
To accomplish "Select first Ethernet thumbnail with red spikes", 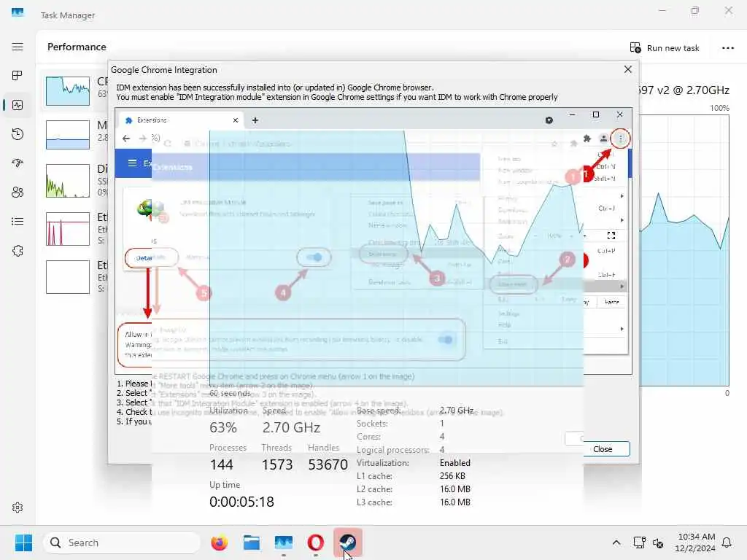I will [x=68, y=229].
